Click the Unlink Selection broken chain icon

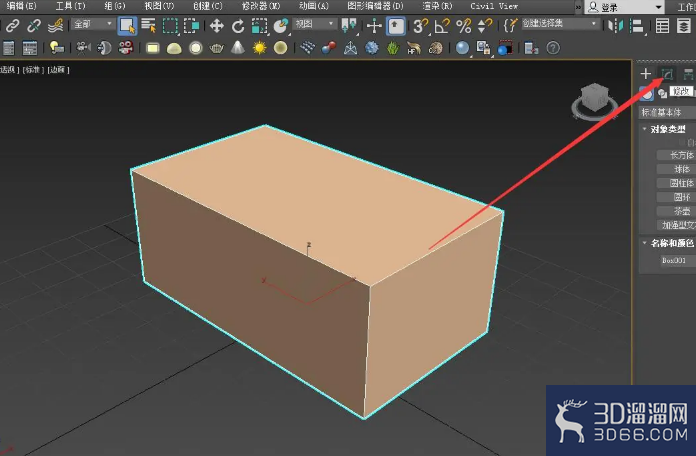coord(34,26)
